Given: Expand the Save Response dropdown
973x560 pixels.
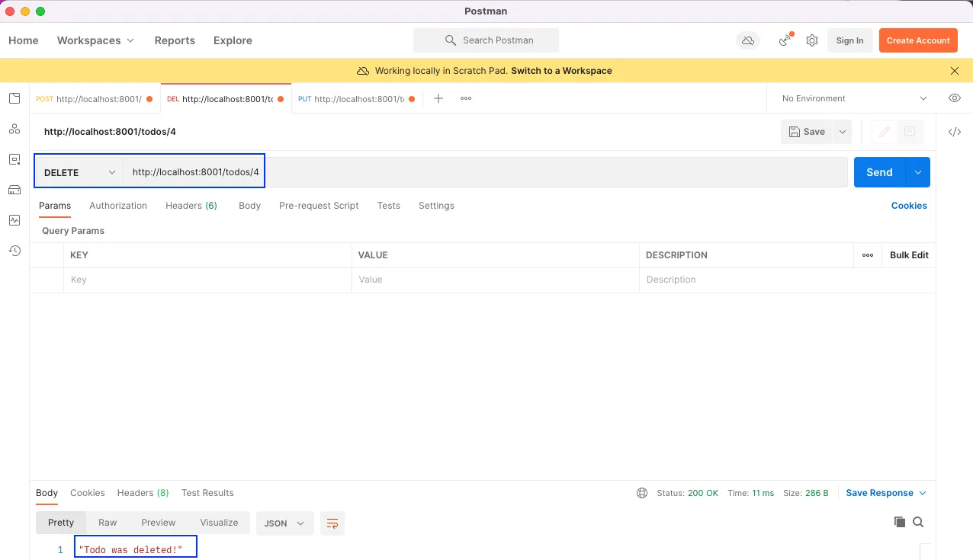Looking at the screenshot, I should click(886, 493).
